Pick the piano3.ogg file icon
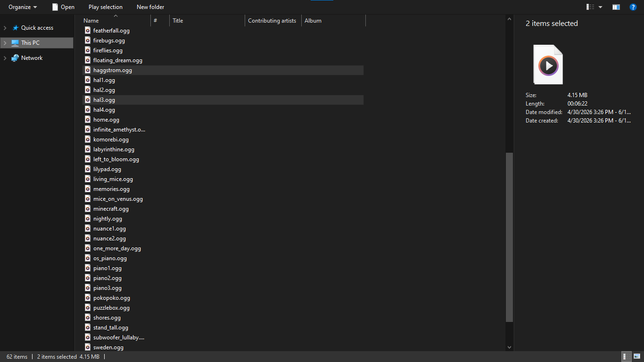The image size is (644, 362). pos(88,288)
